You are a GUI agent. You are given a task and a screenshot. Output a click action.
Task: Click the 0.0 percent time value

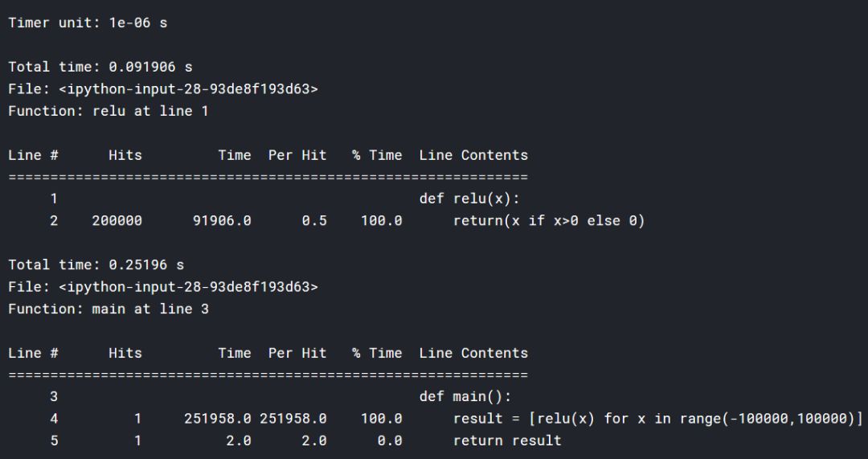pos(390,441)
